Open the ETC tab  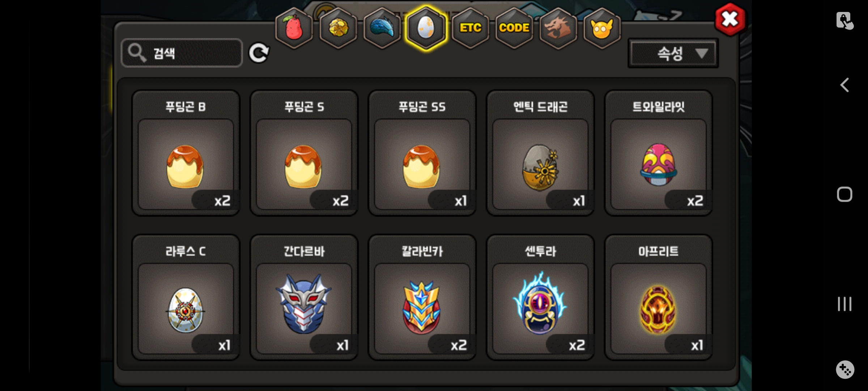470,28
